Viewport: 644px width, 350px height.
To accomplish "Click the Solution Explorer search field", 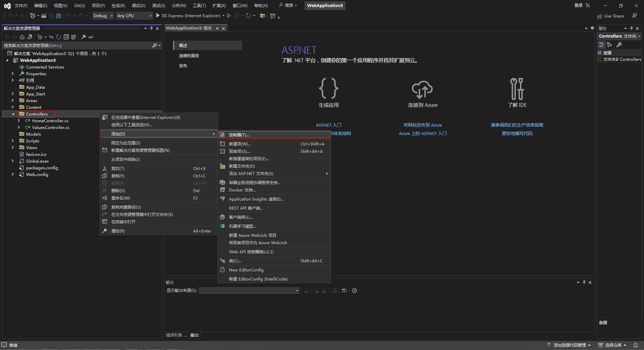I will pyautogui.click(x=77, y=45).
